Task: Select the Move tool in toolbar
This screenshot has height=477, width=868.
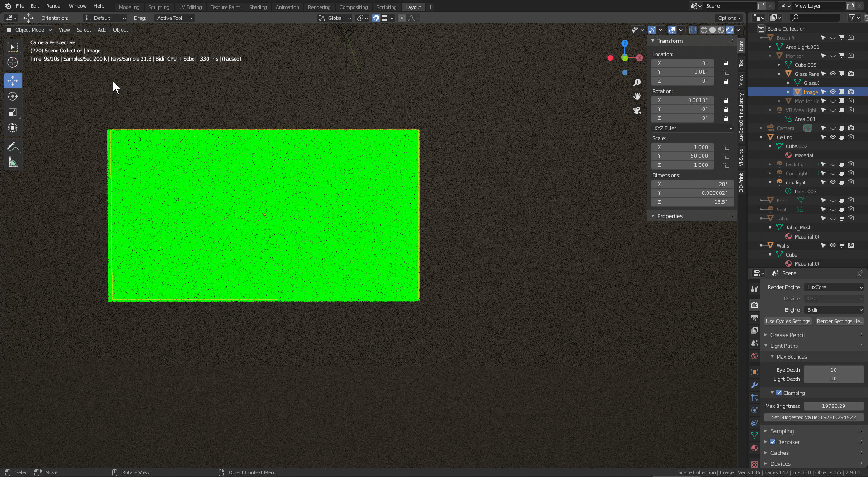Action: 13,81
